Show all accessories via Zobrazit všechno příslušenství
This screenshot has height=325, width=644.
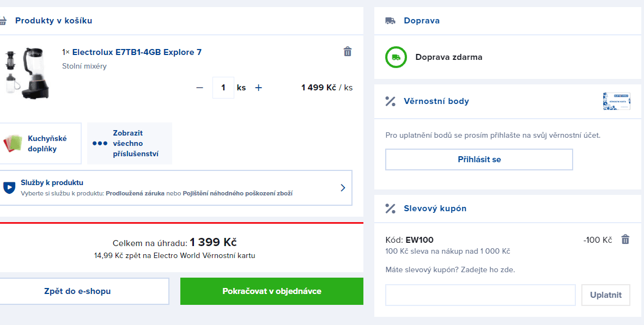pyautogui.click(x=130, y=144)
